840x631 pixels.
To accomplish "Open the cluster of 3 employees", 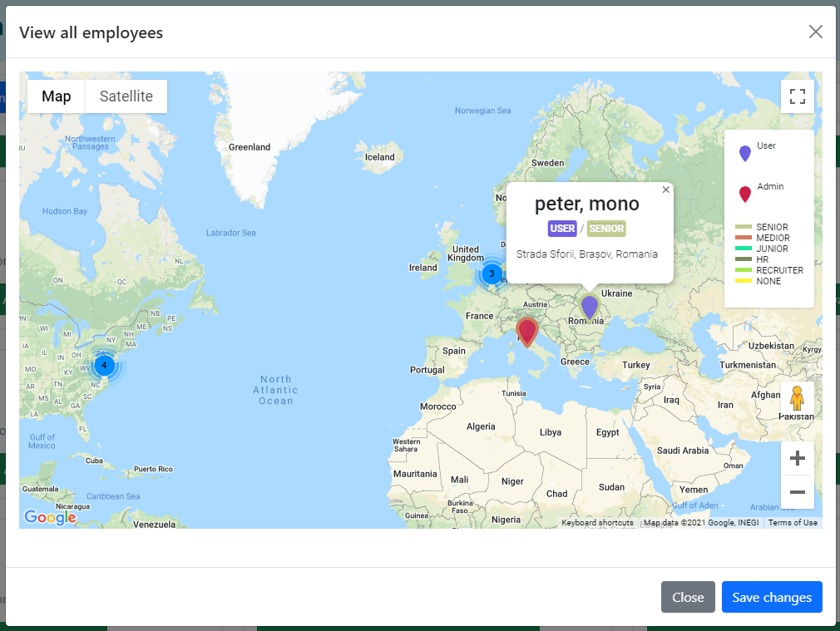I will click(492, 274).
